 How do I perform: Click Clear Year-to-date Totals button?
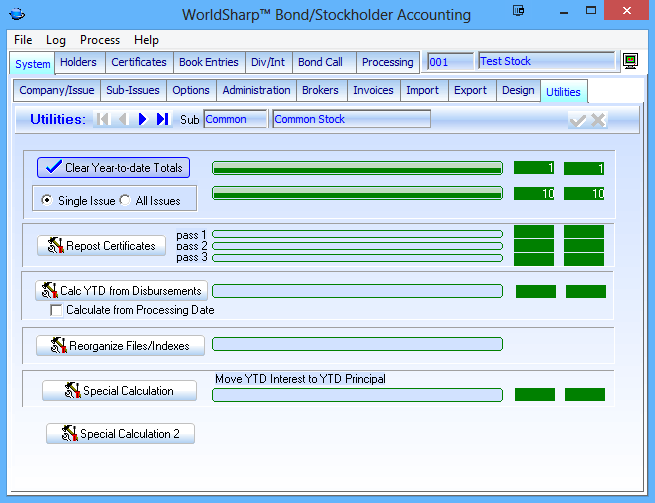(x=113, y=168)
